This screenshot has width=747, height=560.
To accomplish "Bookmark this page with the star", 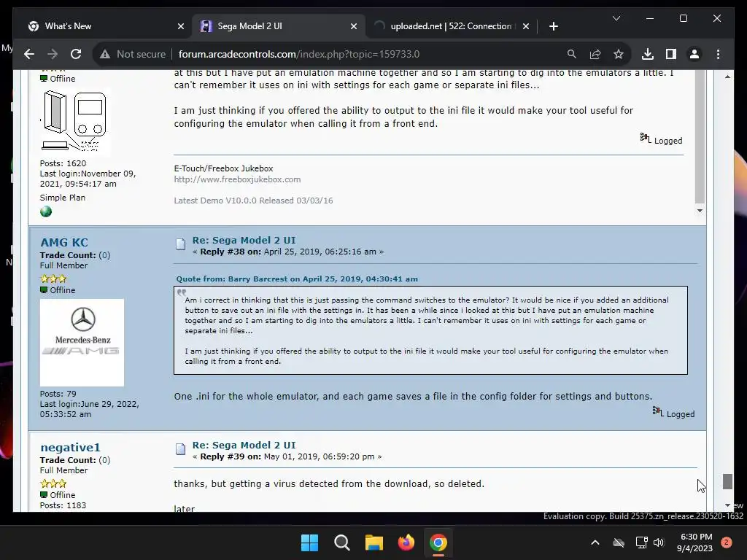I will tap(619, 54).
